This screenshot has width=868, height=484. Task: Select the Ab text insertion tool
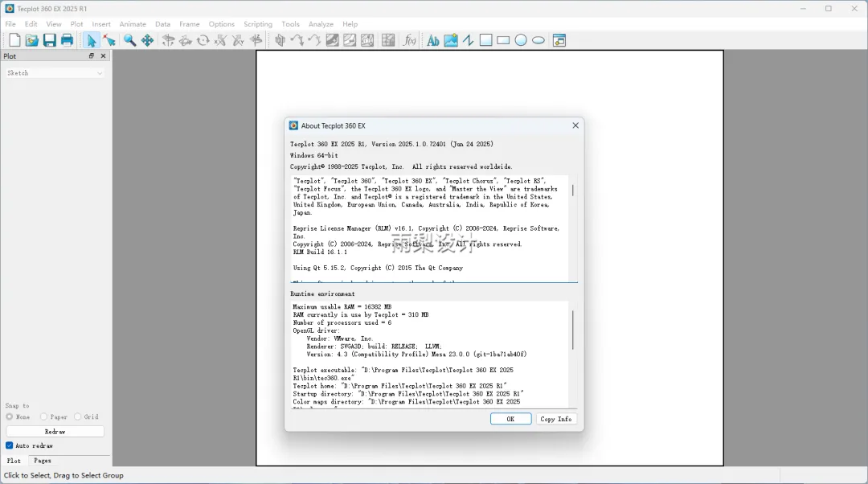click(x=433, y=40)
